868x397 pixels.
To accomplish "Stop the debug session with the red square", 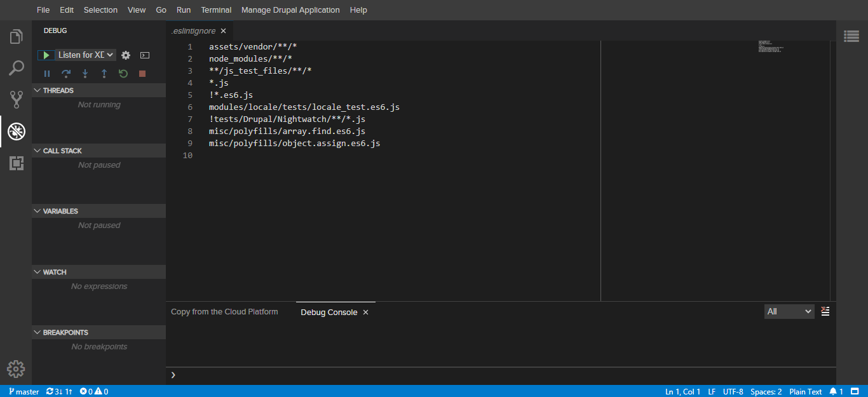I will [142, 73].
